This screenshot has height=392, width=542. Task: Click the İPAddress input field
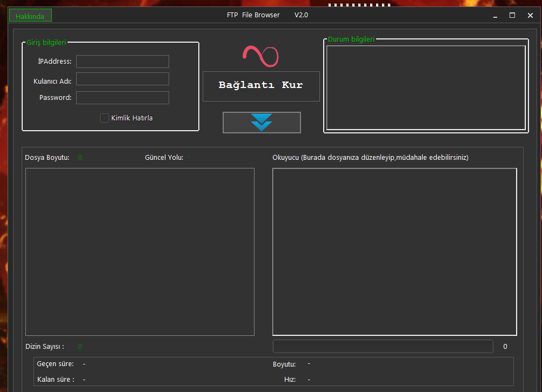point(123,62)
